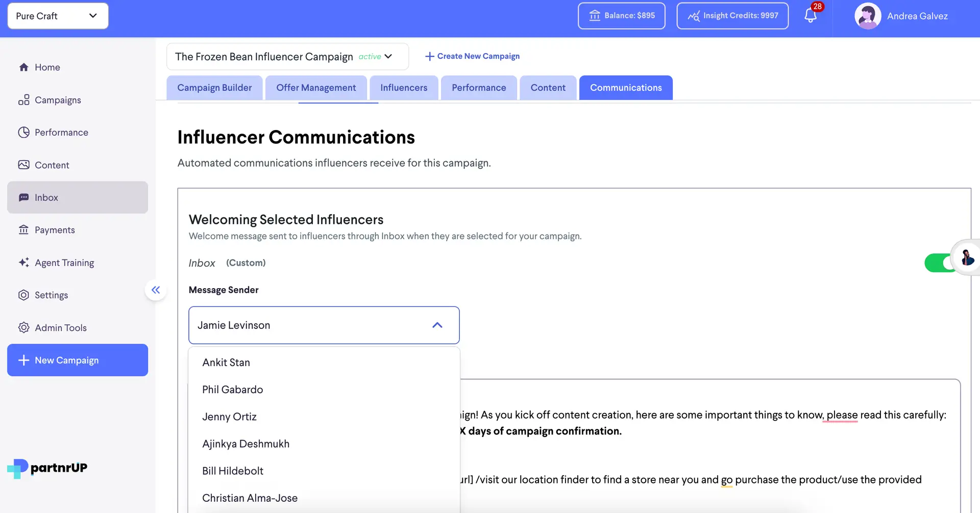Image resolution: width=980 pixels, height=513 pixels.
Task: Click the bank icon in Balance button
Action: pos(595,16)
